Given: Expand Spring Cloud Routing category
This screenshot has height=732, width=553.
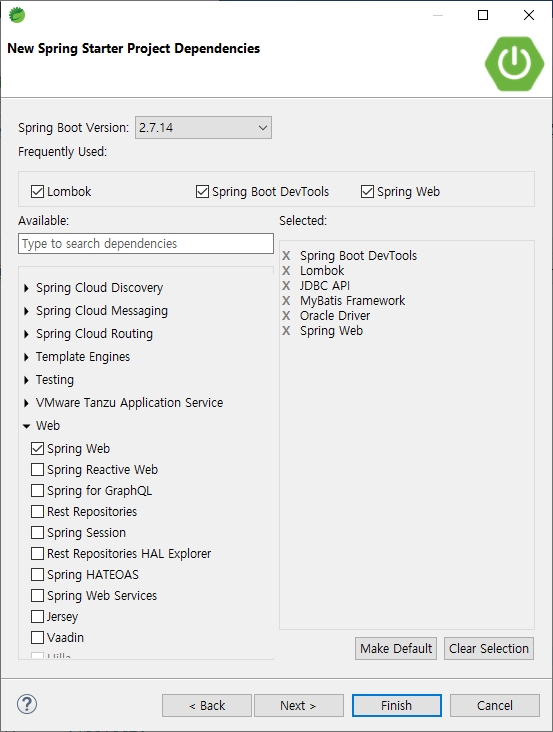Looking at the screenshot, I should tap(26, 334).
